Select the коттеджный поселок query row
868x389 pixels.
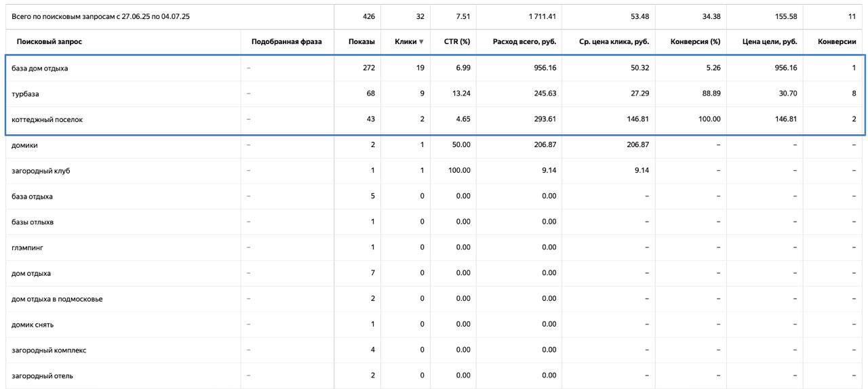47,120
